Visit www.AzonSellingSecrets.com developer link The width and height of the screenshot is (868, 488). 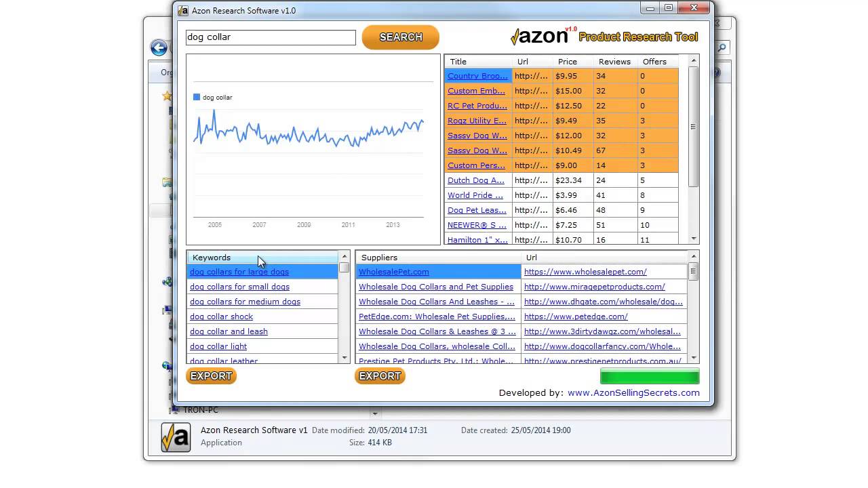[x=633, y=392]
